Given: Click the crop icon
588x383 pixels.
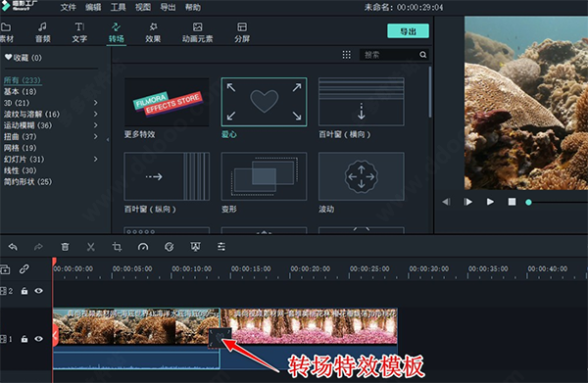Looking at the screenshot, I should (117, 247).
